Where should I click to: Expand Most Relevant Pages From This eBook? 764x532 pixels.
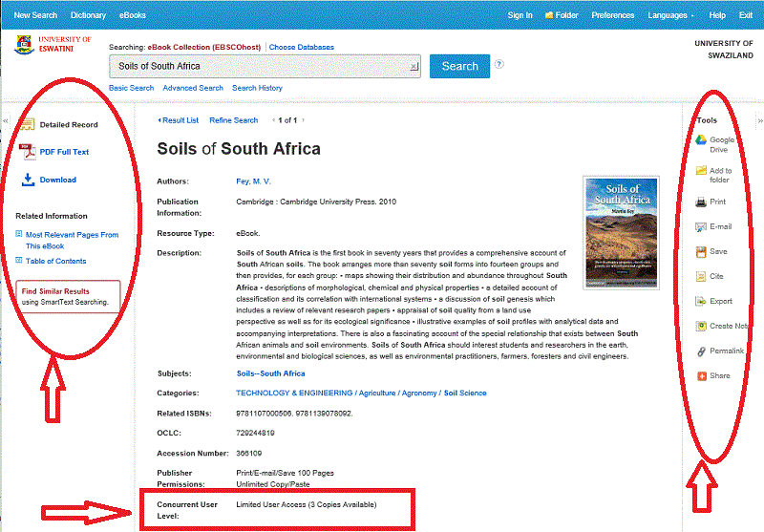point(18,234)
